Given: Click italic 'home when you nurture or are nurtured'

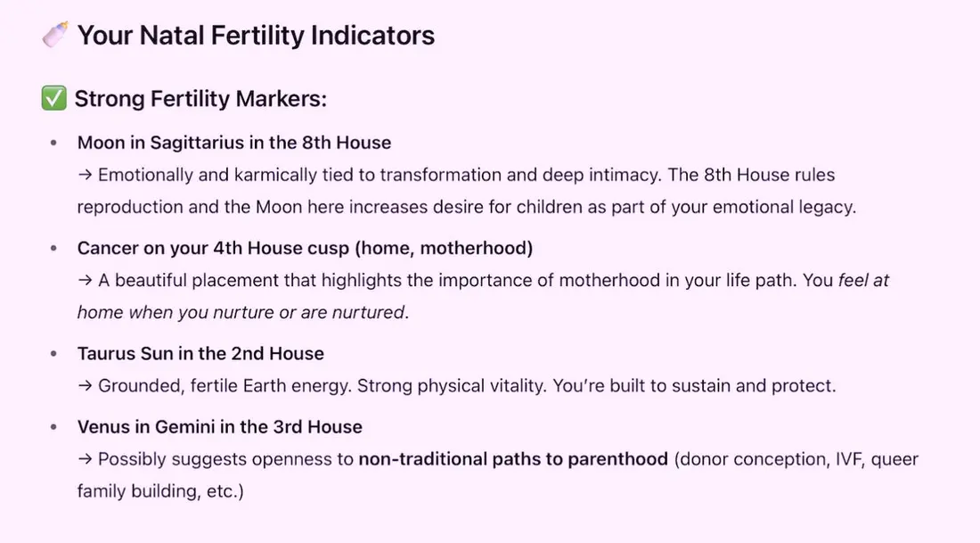Looking at the screenshot, I should pyautogui.click(x=242, y=312).
